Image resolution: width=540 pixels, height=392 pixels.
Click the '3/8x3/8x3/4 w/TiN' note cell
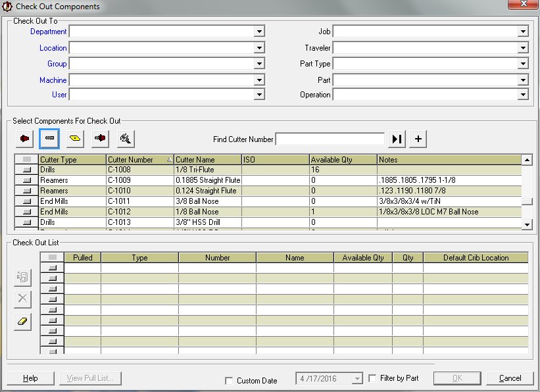(449, 201)
